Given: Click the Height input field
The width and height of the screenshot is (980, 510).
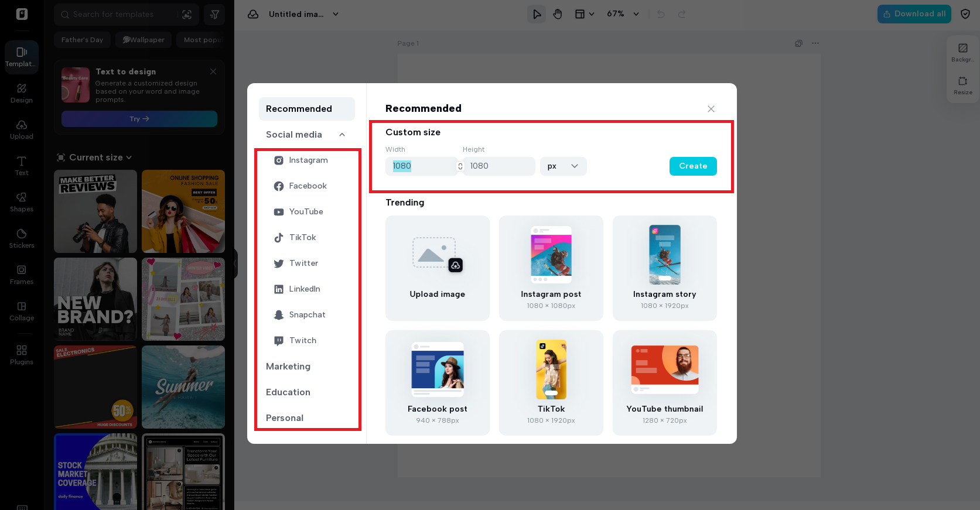Looking at the screenshot, I should (499, 166).
